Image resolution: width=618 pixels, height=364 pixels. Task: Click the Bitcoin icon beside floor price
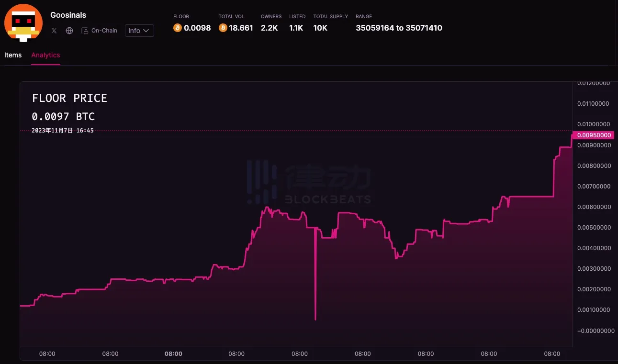(177, 28)
